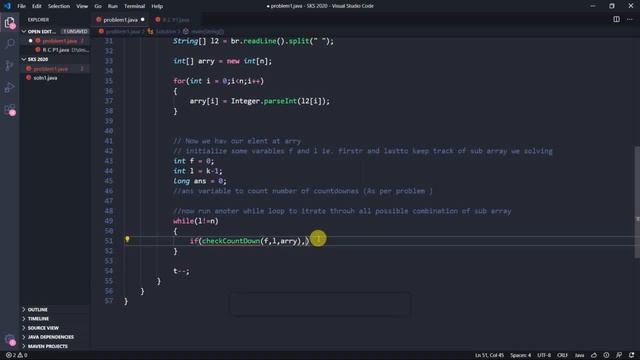640x360 pixels.
Task: Click the VS Code logo icon
Action: tap(7, 6)
